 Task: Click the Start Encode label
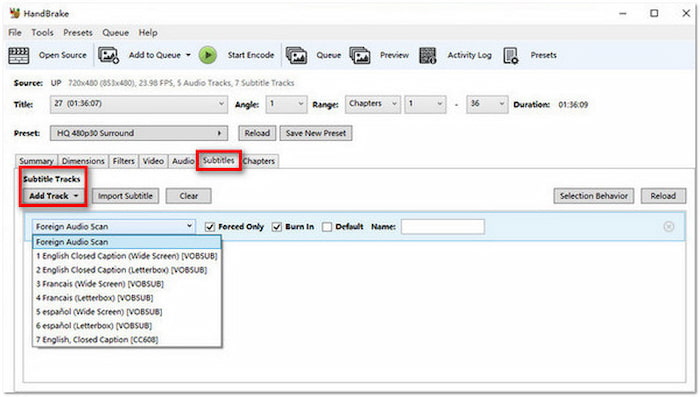click(x=251, y=55)
